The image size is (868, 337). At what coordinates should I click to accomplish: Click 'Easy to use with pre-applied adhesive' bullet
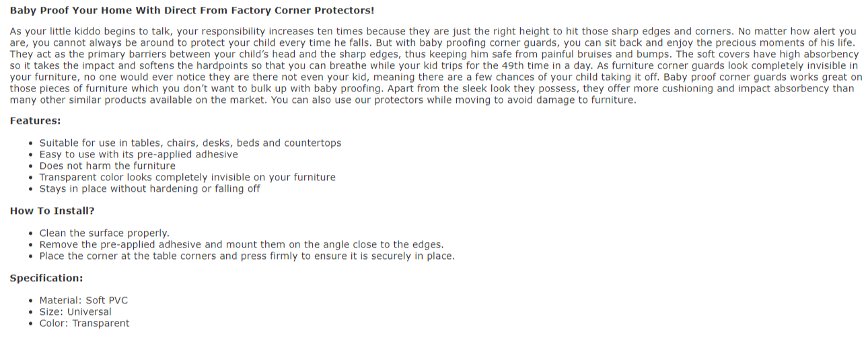coord(139,155)
